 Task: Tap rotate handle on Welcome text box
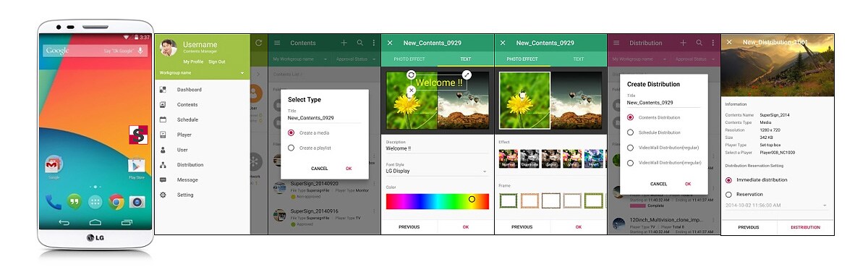[411, 75]
